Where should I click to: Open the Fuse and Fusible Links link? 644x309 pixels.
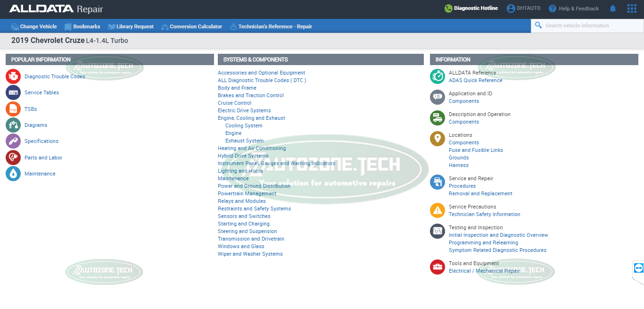(476, 150)
